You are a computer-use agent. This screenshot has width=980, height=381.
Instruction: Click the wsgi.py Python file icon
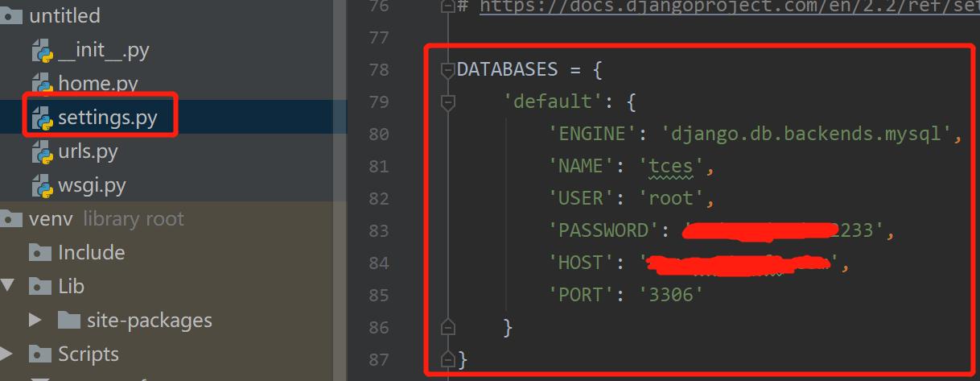tap(42, 186)
